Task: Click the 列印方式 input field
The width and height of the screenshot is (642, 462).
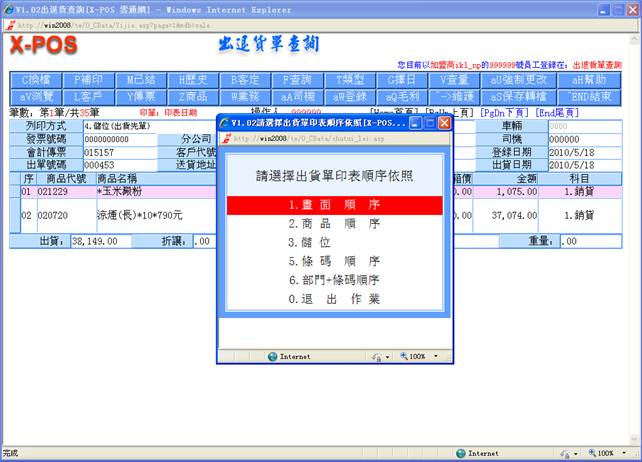Action: tap(119, 127)
